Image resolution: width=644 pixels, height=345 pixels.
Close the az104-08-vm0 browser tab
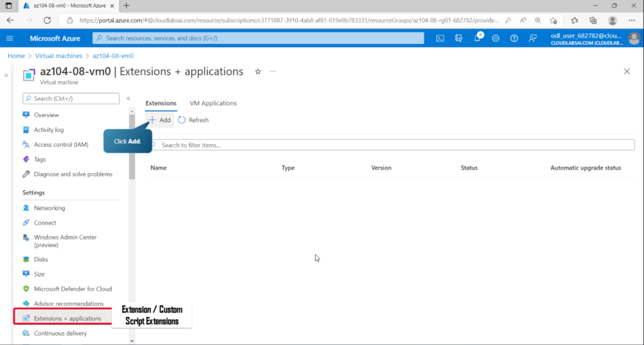[112, 6]
